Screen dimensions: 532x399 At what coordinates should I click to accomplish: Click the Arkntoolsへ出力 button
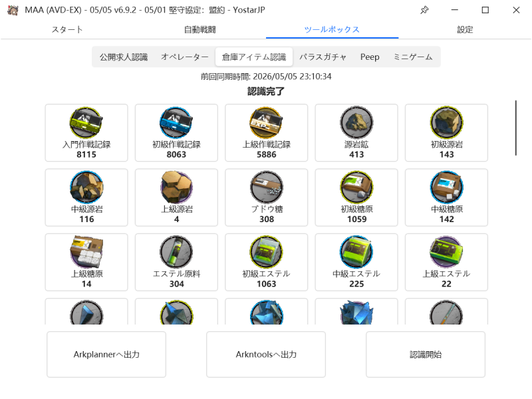pyautogui.click(x=266, y=354)
